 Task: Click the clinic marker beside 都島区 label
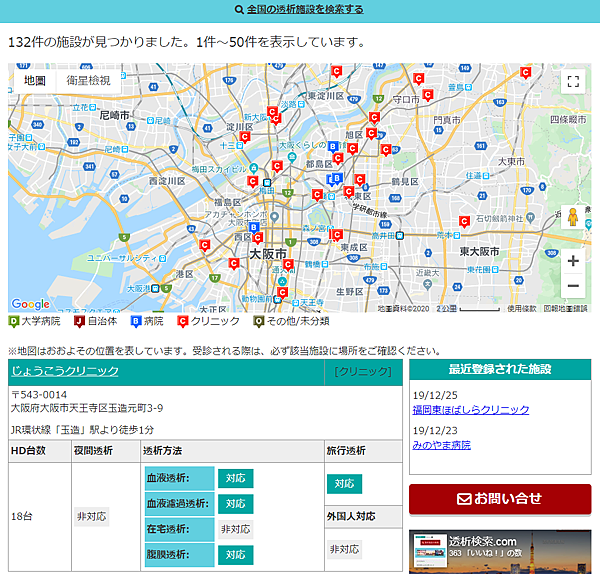click(x=338, y=158)
